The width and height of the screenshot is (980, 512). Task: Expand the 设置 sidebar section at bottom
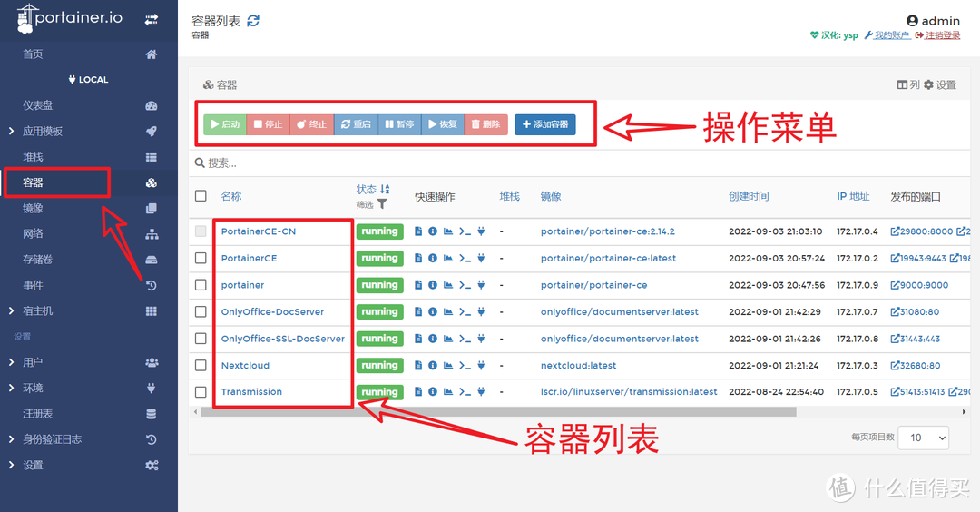click(11, 465)
